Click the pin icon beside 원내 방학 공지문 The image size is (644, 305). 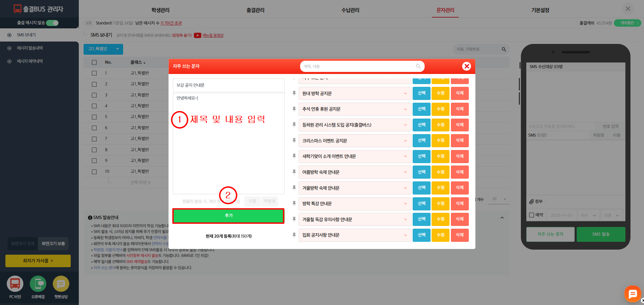(294, 93)
